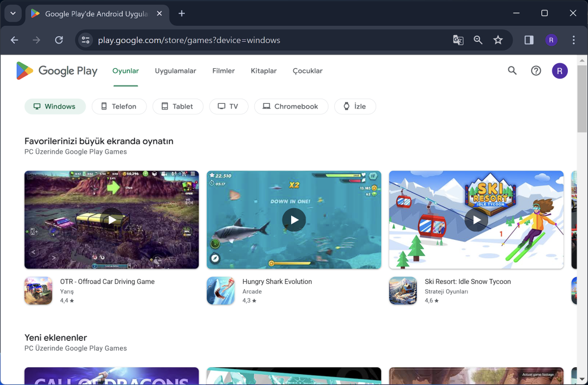Open the site information icon in address bar
The width and height of the screenshot is (588, 385).
[x=86, y=40]
